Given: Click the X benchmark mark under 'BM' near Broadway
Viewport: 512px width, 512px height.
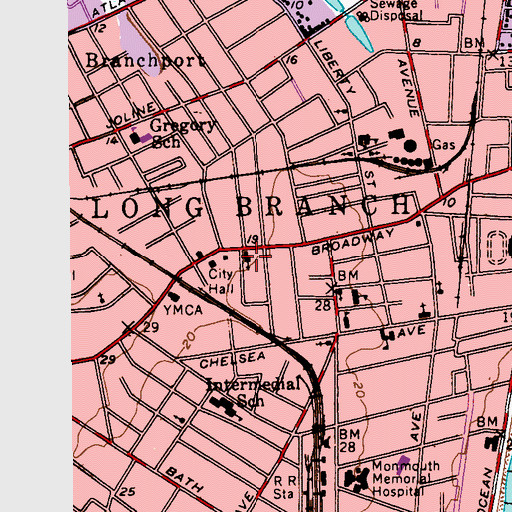Looking at the screenshot, I should pos(331,289).
